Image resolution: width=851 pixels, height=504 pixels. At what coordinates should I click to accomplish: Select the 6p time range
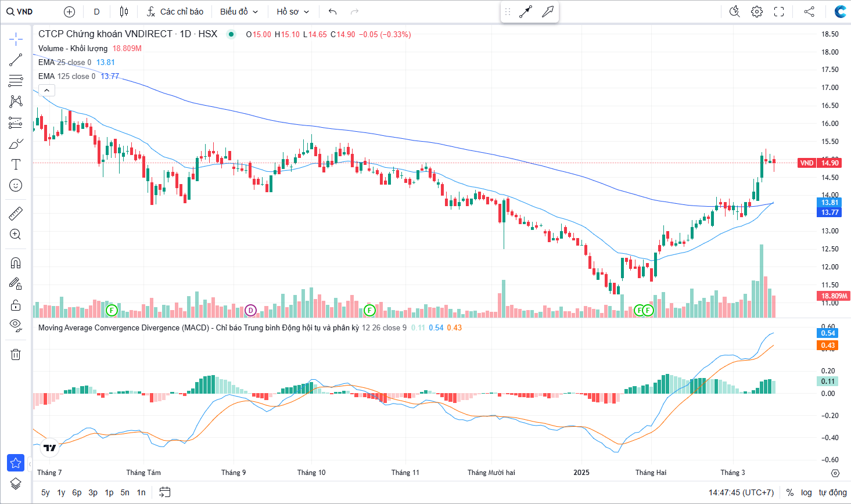click(77, 492)
